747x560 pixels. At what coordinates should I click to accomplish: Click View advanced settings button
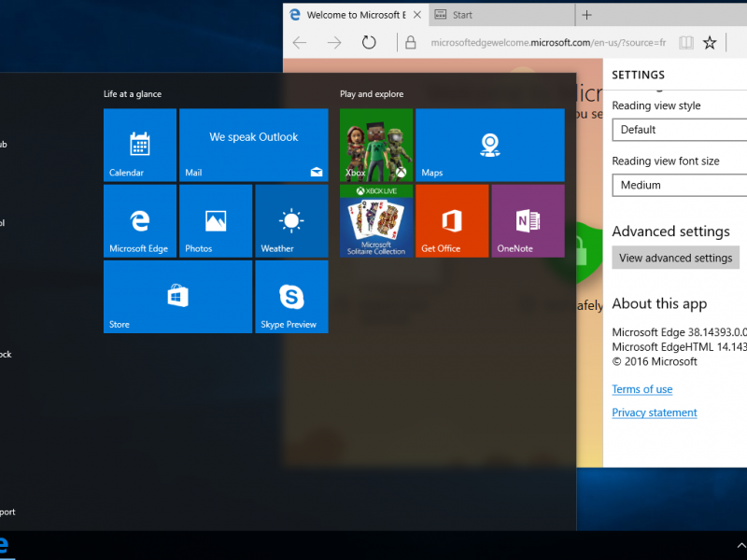[x=675, y=258]
